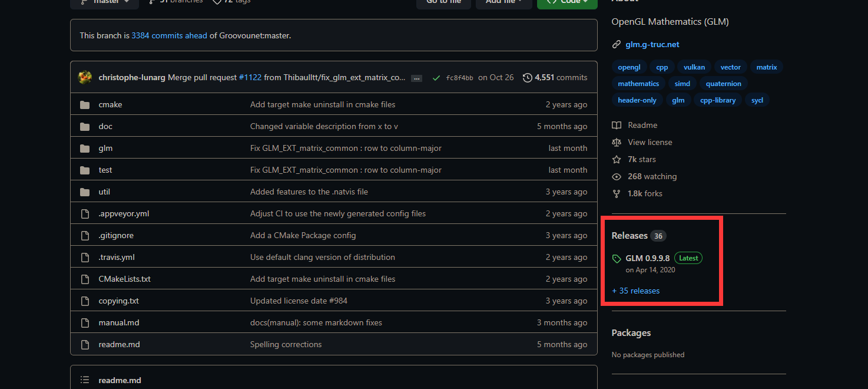Open commit 'Use default clang version of distribution'
The height and width of the screenshot is (389, 868).
[x=323, y=257]
